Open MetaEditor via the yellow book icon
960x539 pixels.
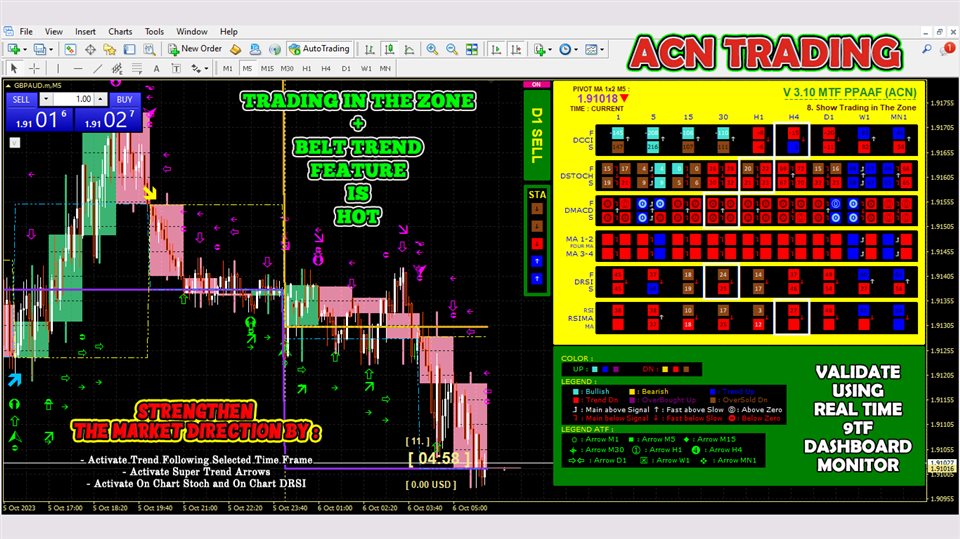pos(236,49)
